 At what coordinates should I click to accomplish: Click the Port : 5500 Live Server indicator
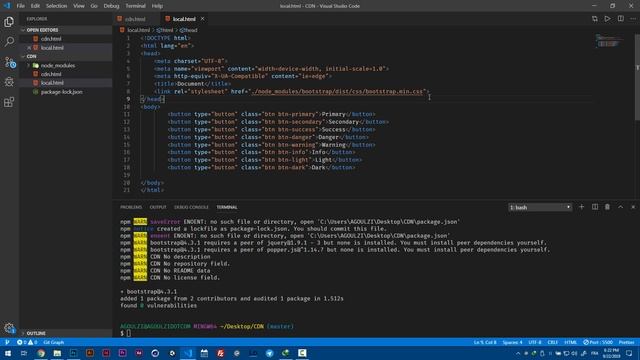[x=598, y=342]
